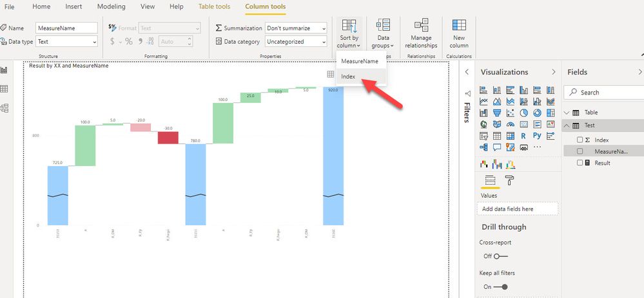Select the Line chart visual

[483, 101]
